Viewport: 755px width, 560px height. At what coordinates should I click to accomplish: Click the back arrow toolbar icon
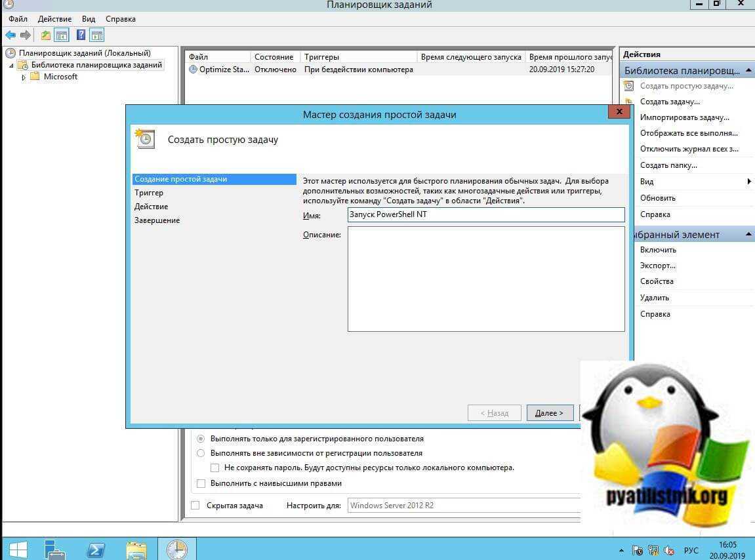10,35
